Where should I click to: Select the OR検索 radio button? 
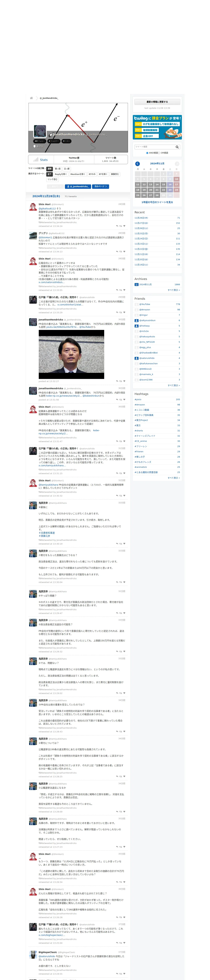(159, 153)
